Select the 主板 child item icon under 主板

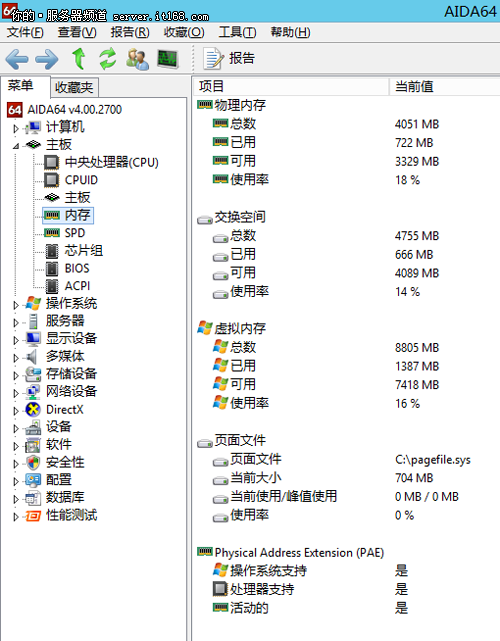tap(52, 197)
